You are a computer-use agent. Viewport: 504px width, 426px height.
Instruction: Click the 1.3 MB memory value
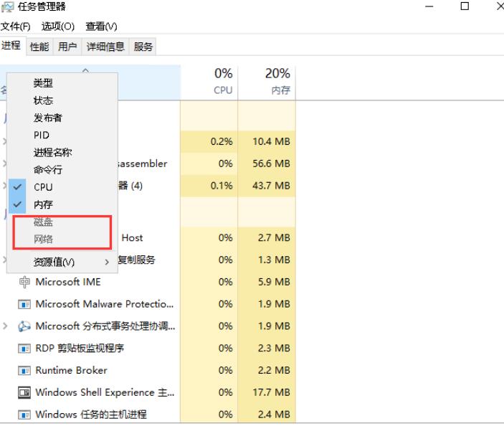click(x=274, y=260)
